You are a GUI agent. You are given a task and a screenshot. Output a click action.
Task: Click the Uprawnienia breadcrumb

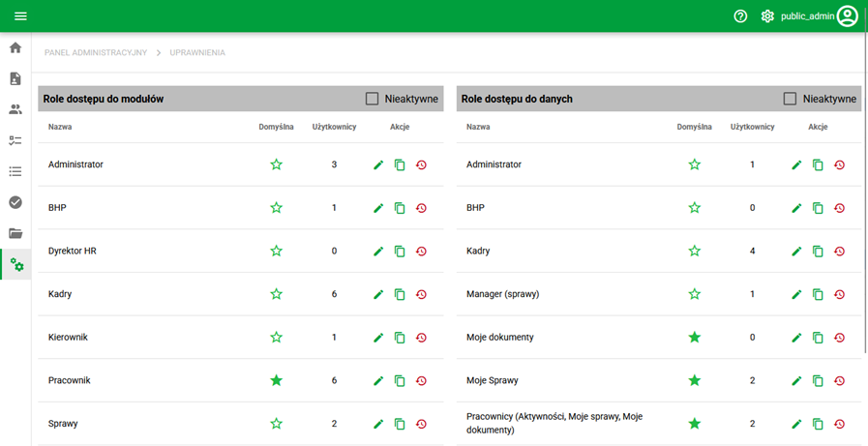[197, 52]
